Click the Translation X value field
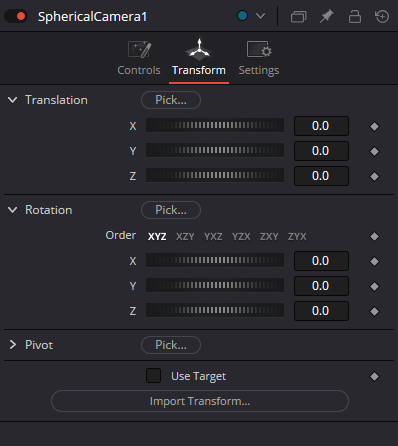The height and width of the screenshot is (446, 398). click(x=321, y=126)
